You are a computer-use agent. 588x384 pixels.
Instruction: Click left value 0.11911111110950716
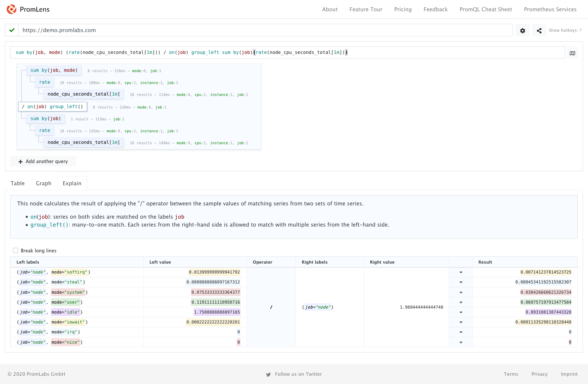(x=216, y=302)
